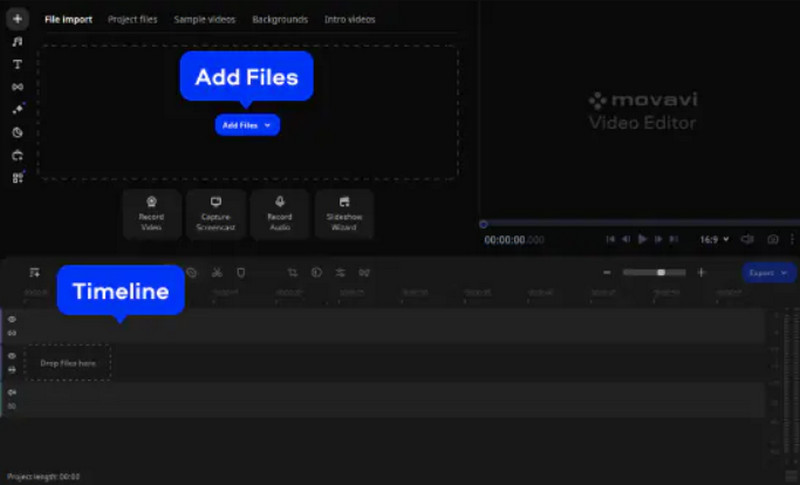Start Capture Screencast
The image size is (800, 485).
[x=215, y=213]
